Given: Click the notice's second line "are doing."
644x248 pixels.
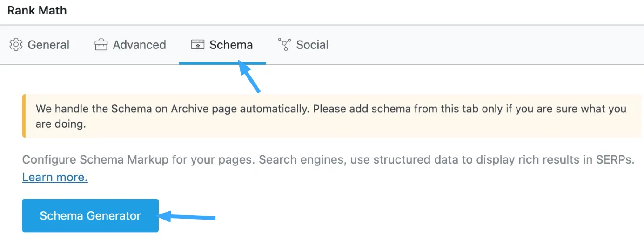Looking at the screenshot, I should (x=60, y=124).
